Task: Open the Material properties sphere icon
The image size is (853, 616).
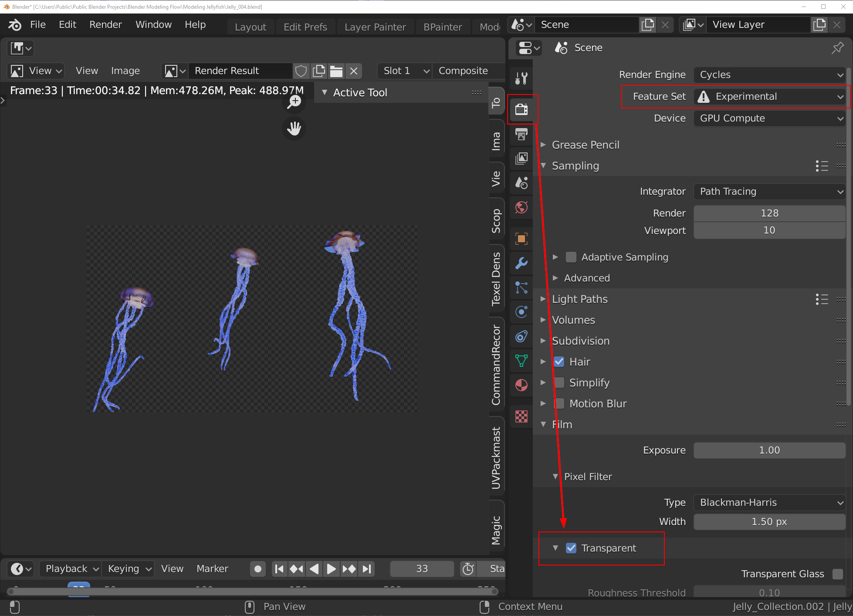Action: tap(521, 385)
